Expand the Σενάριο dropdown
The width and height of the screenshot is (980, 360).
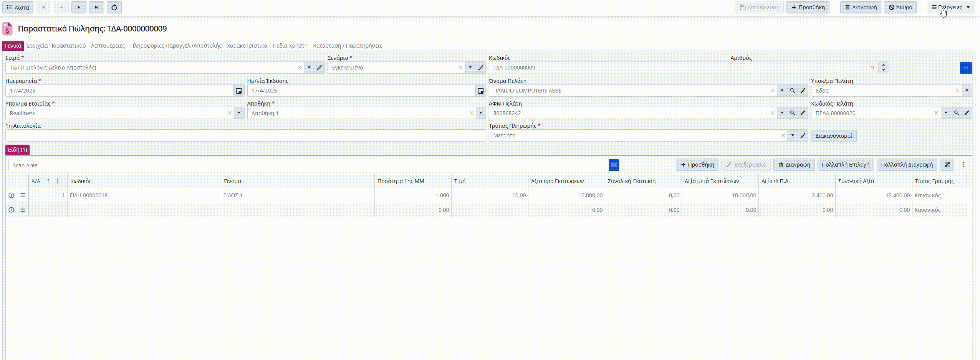(470, 68)
